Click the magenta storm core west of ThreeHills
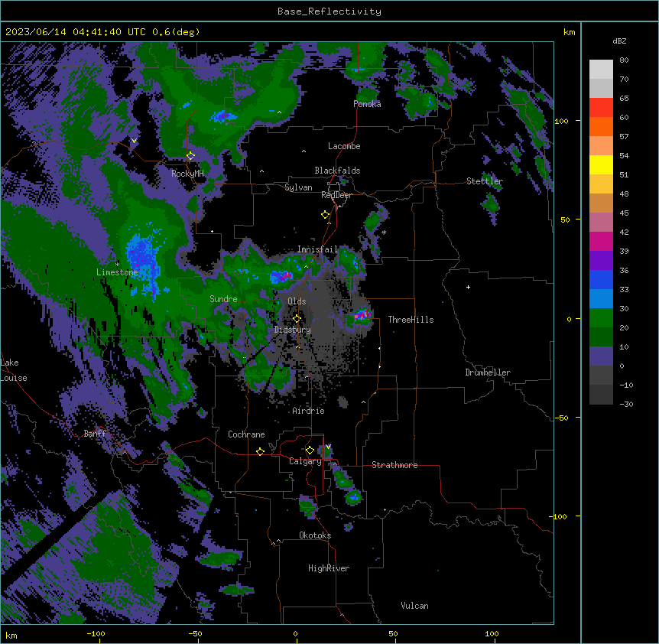 click(x=362, y=315)
